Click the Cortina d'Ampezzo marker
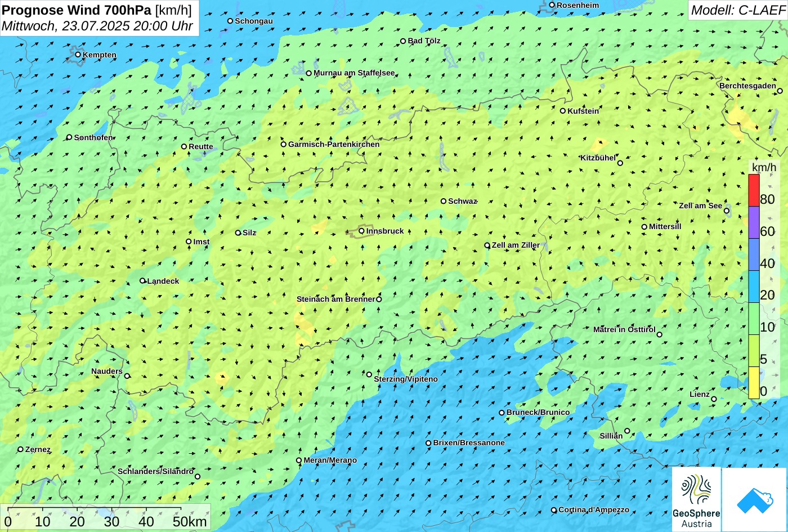This screenshot has height=532, width=788. (554, 510)
